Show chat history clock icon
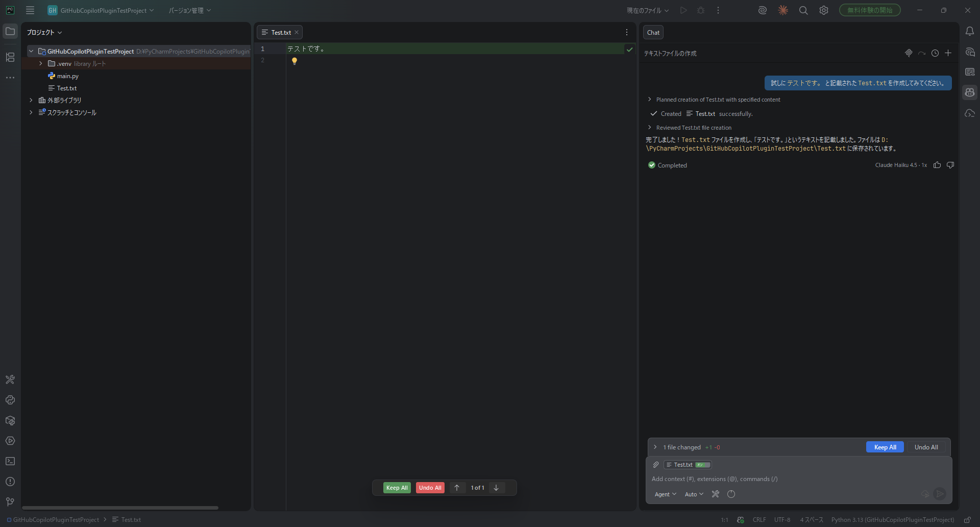 click(x=935, y=53)
